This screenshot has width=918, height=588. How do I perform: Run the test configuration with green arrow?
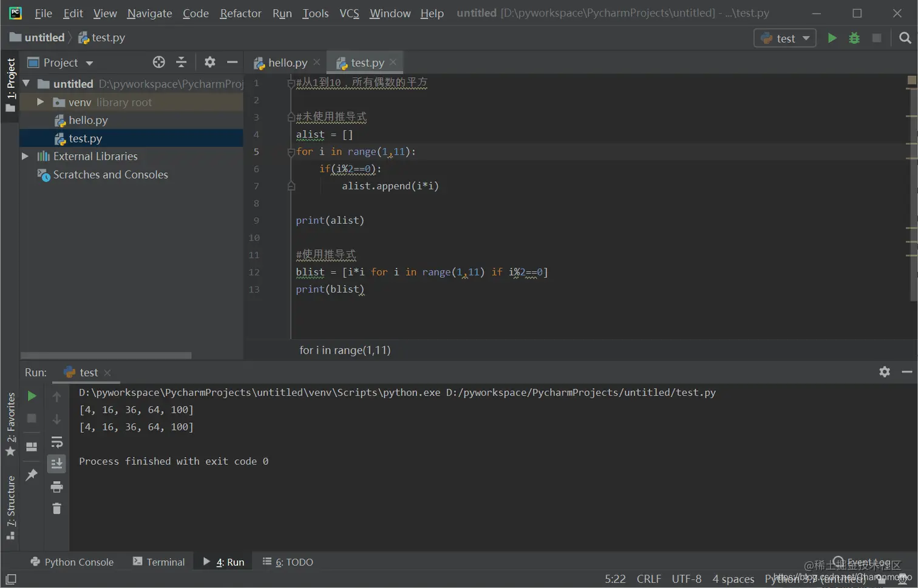(832, 38)
